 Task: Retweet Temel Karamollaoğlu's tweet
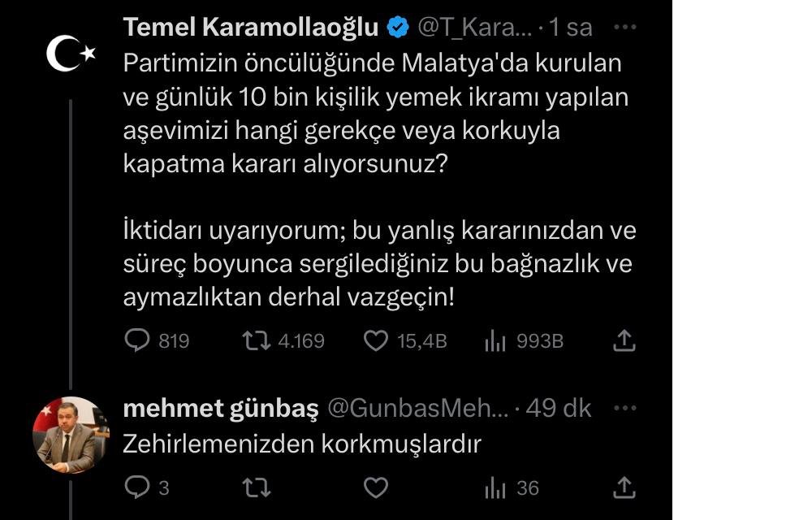coord(256,340)
